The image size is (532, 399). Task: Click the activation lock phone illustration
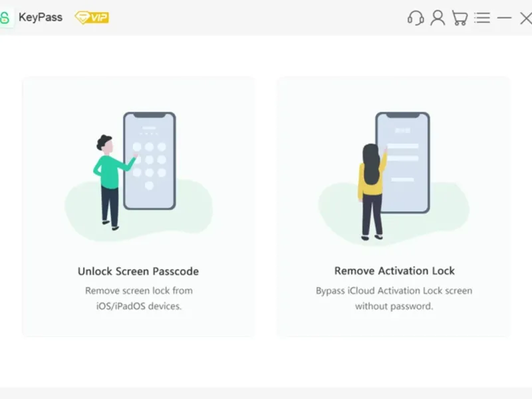pos(403,162)
